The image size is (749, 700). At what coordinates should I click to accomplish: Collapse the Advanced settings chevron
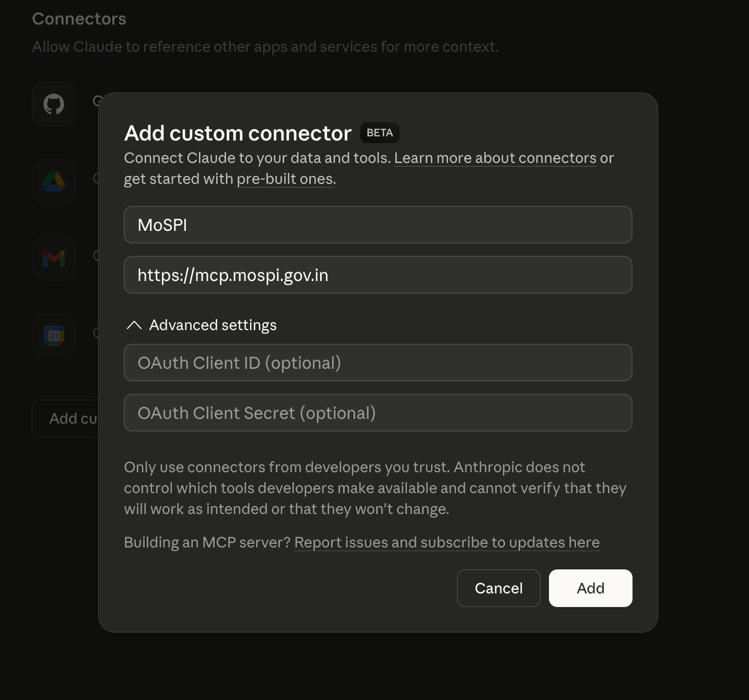click(x=134, y=325)
